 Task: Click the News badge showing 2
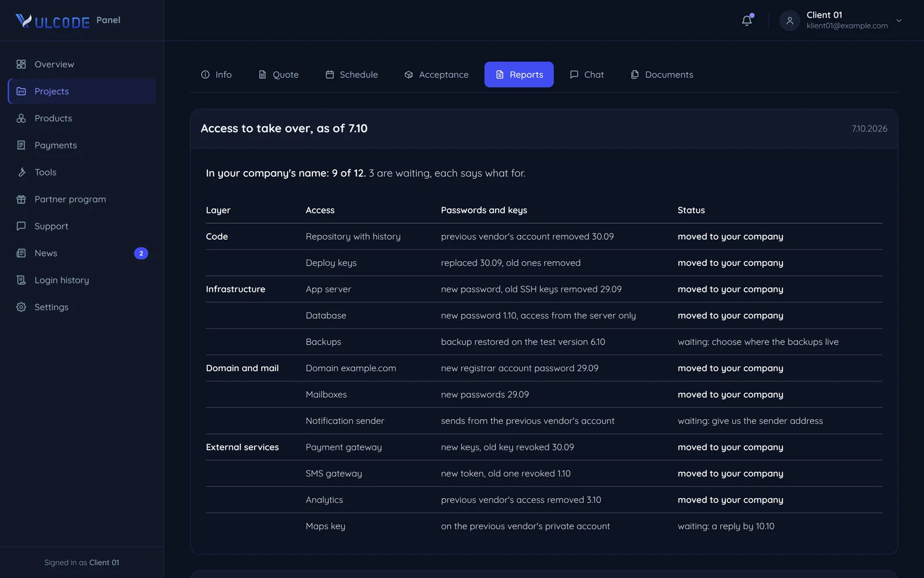(x=141, y=253)
